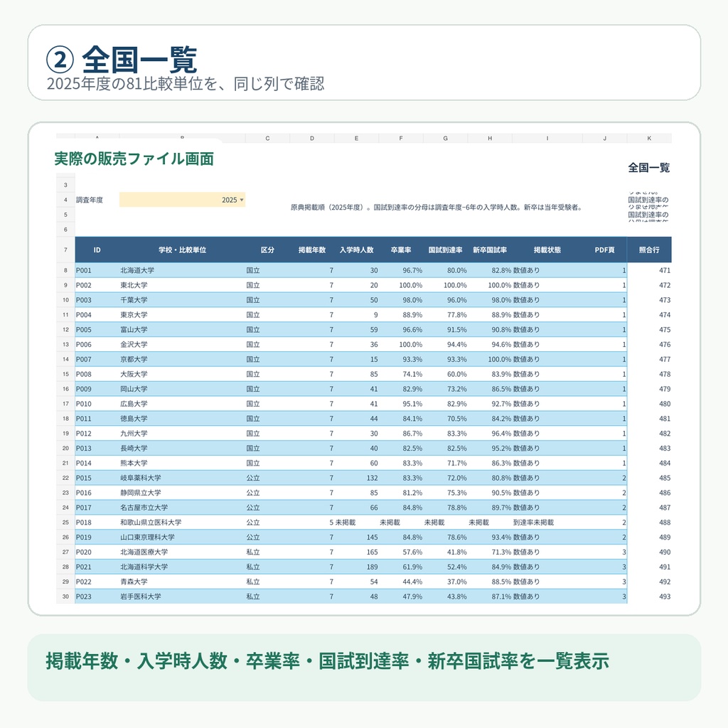This screenshot has width=728, height=728.
Task: Click the 区分 header cell
Action: coord(267,250)
